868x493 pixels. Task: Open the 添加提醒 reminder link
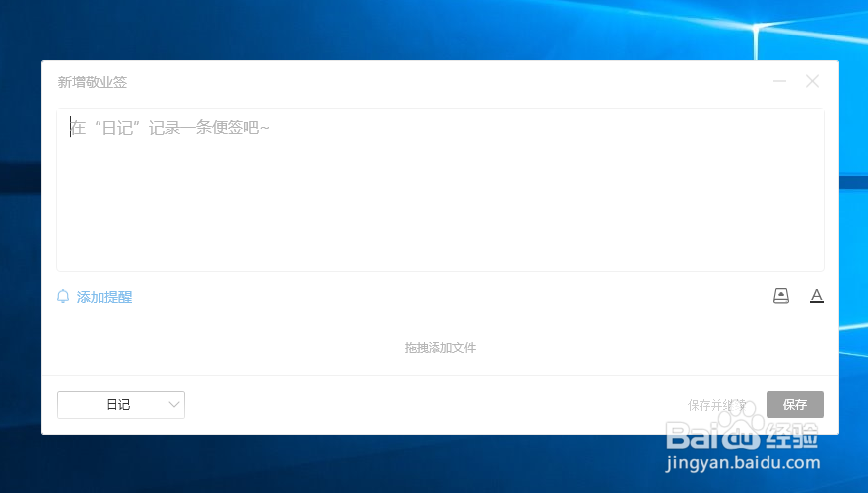pos(104,297)
